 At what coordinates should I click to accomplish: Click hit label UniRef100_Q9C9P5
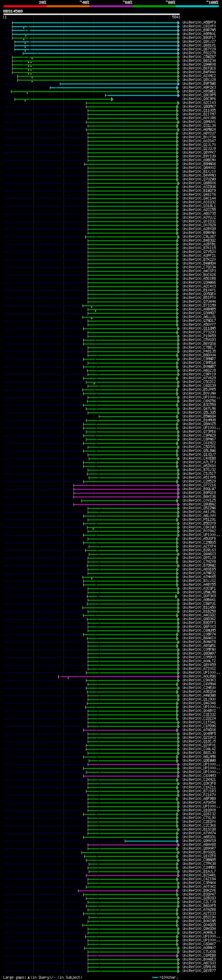pyautogui.click(x=199, y=95)
